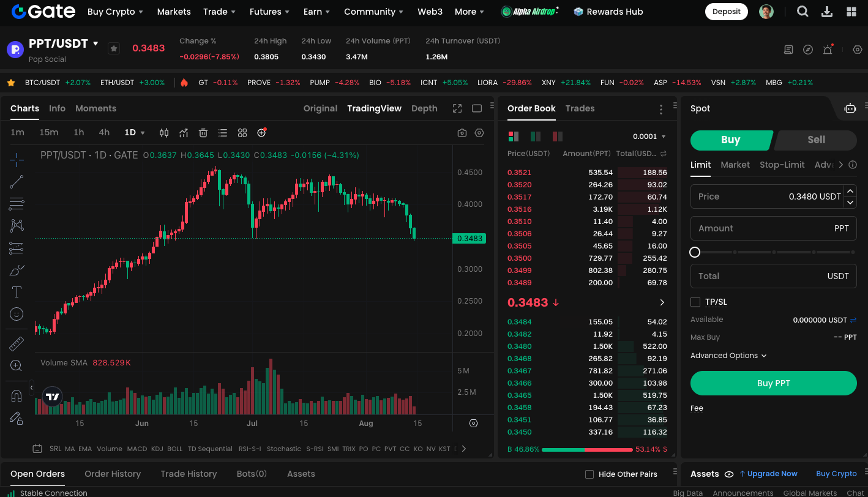Open the search magnifier in header

[x=803, y=12]
